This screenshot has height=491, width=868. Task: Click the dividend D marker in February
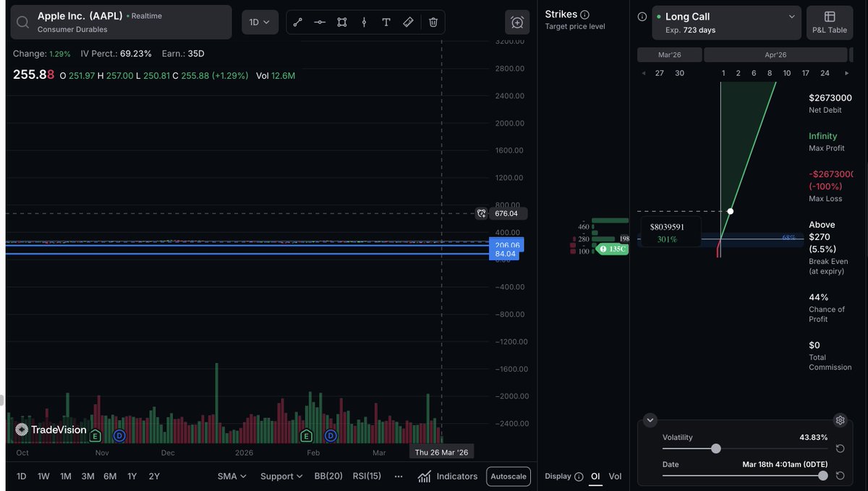click(x=331, y=436)
